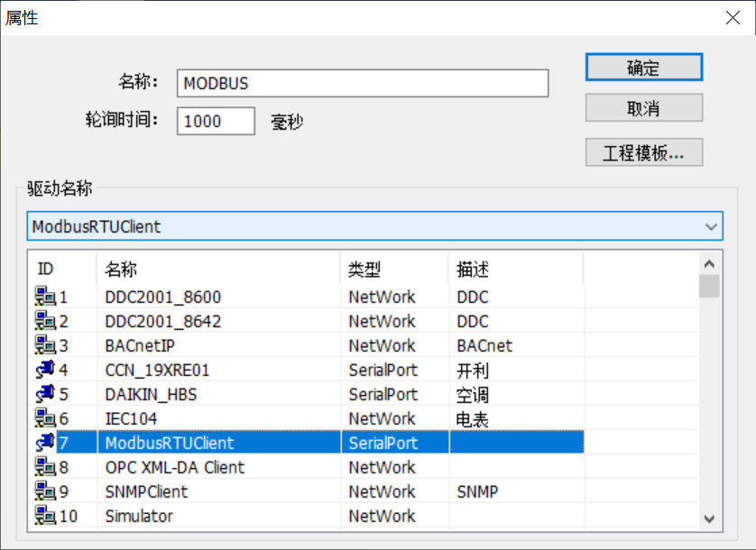This screenshot has width=756, height=550.
Task: Close the 属性 dialog
Action: click(733, 18)
